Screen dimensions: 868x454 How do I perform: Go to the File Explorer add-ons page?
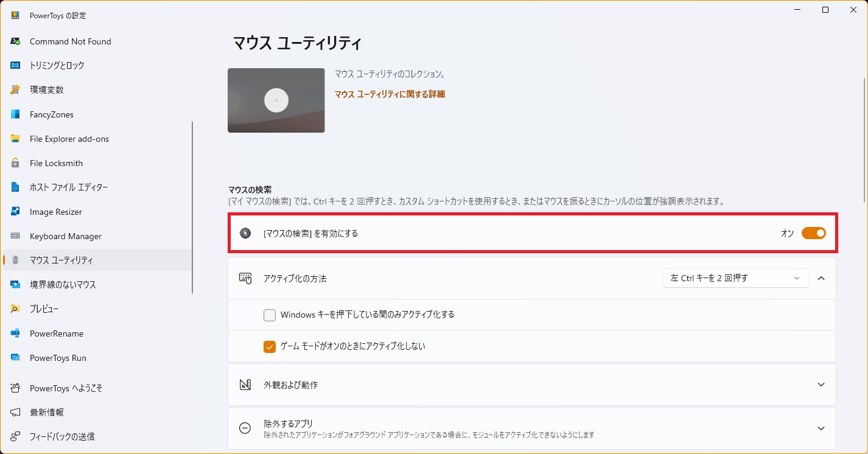click(x=69, y=139)
